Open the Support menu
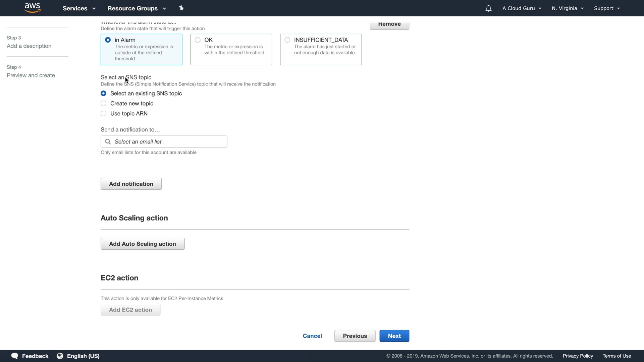644x362 pixels. tap(606, 8)
